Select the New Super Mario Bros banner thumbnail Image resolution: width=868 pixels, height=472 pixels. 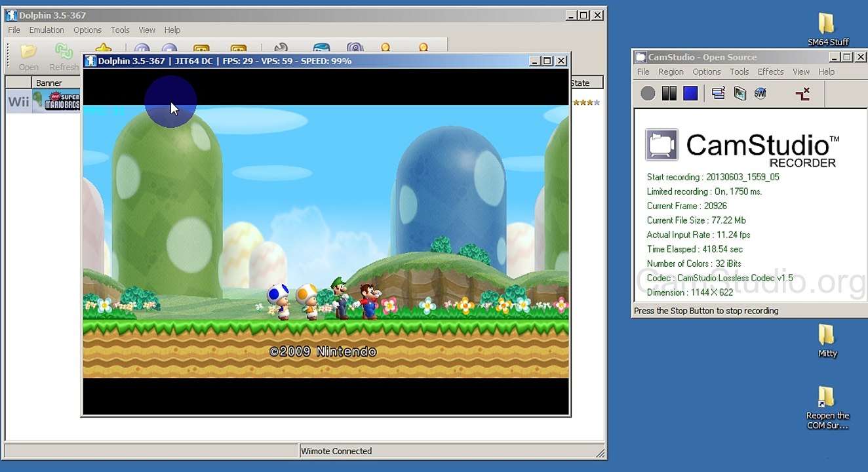tap(56, 102)
